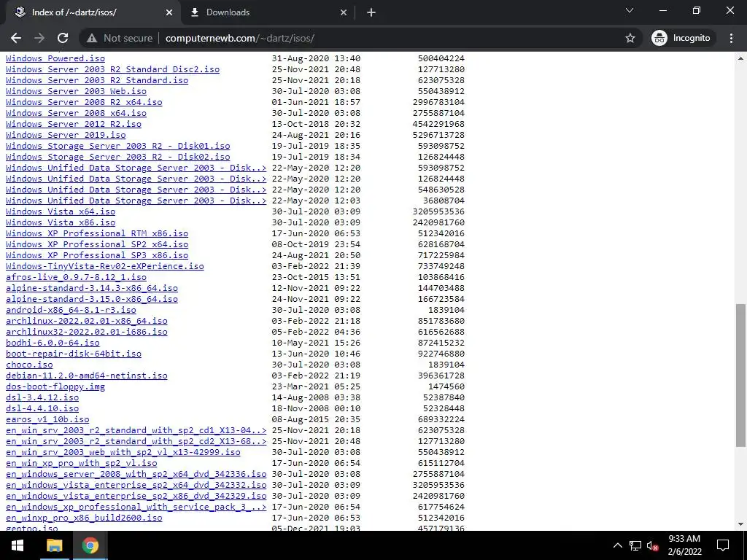Open the Windows Start menu
The width and height of the screenshot is (747, 560).
click(x=18, y=545)
